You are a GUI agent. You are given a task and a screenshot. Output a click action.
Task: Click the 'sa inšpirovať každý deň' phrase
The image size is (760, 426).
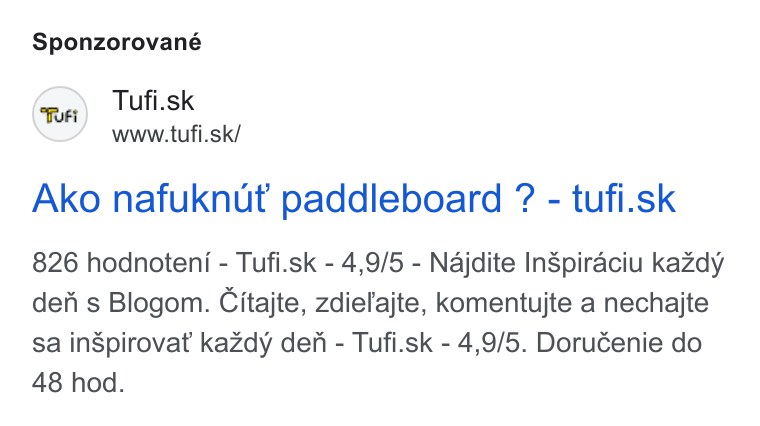(x=179, y=344)
